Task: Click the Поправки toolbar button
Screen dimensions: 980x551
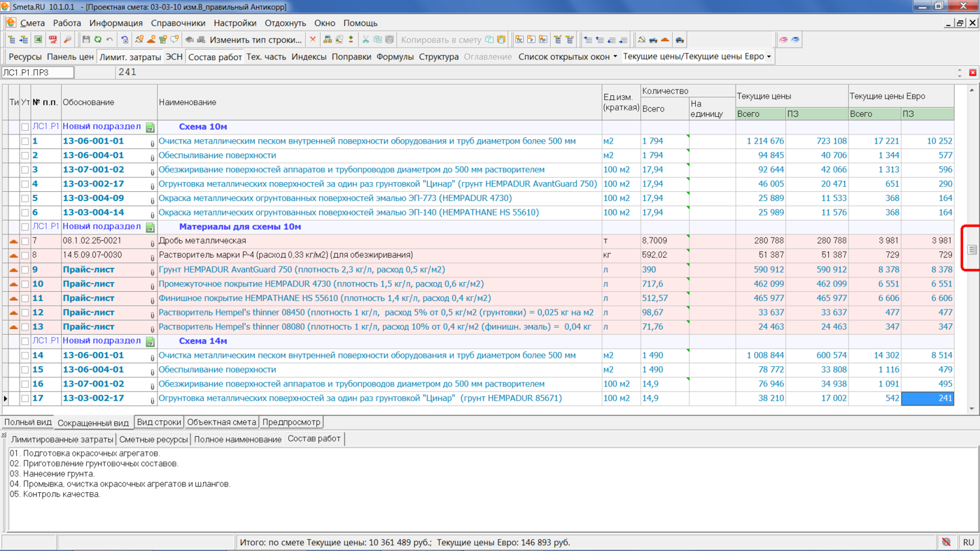Action: click(351, 57)
